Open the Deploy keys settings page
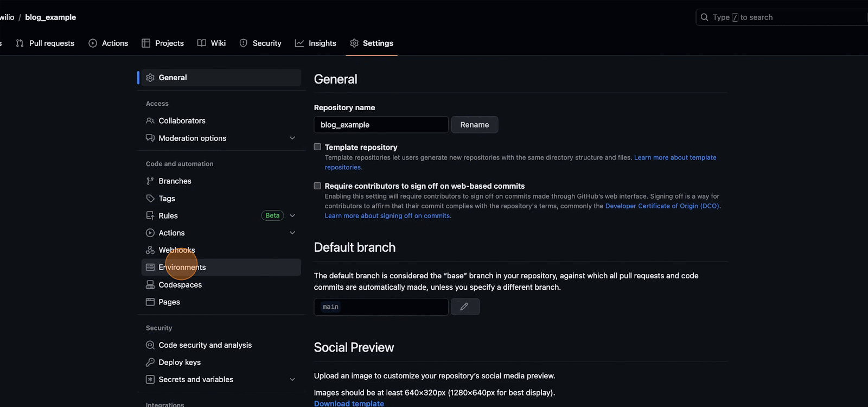 point(221,362)
